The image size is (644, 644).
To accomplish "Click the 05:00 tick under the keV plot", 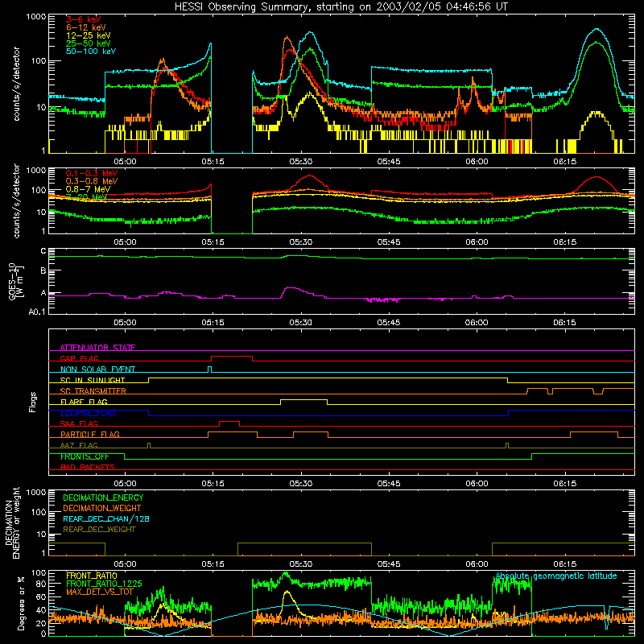I will pyautogui.click(x=125, y=162).
